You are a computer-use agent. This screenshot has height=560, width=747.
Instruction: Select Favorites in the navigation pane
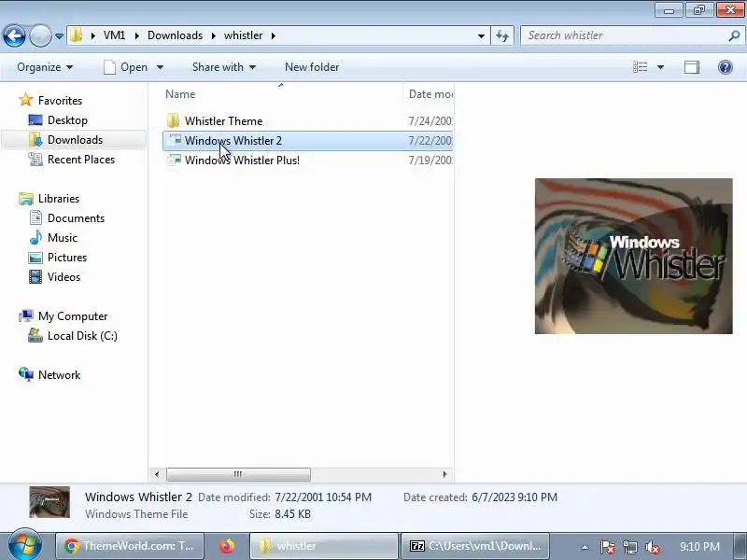(60, 101)
